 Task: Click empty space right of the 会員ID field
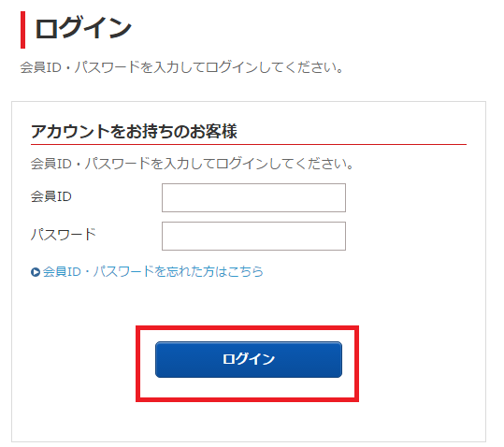click(x=405, y=197)
